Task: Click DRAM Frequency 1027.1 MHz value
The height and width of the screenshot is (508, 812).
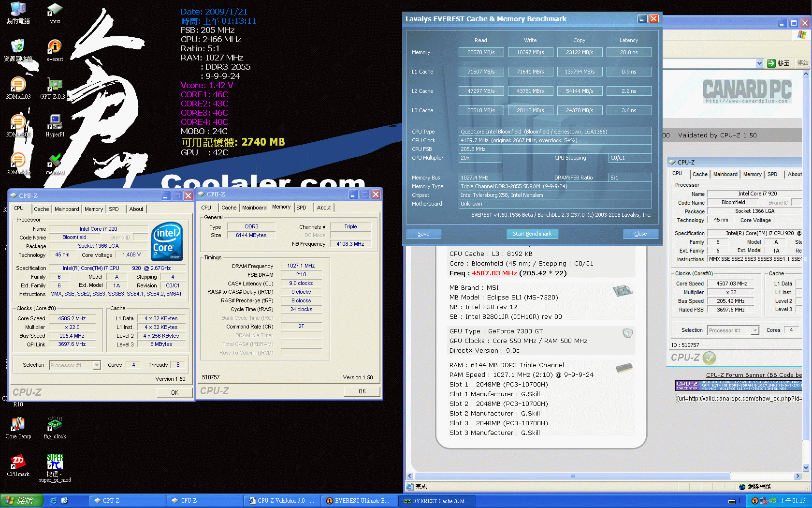Action: click(301, 266)
